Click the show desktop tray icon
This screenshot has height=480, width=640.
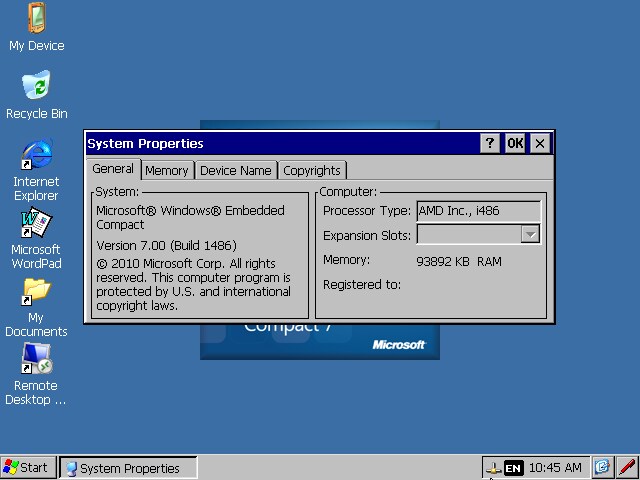point(602,468)
